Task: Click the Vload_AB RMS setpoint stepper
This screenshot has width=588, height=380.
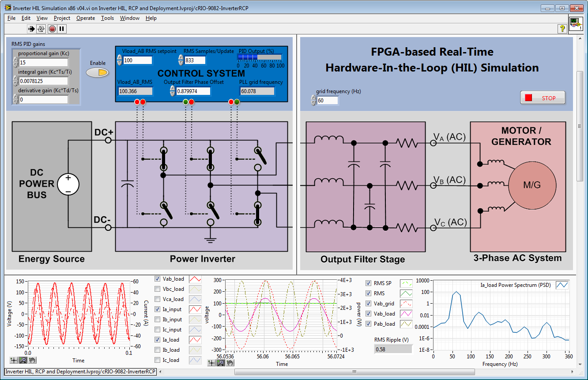Action: pyautogui.click(x=120, y=60)
